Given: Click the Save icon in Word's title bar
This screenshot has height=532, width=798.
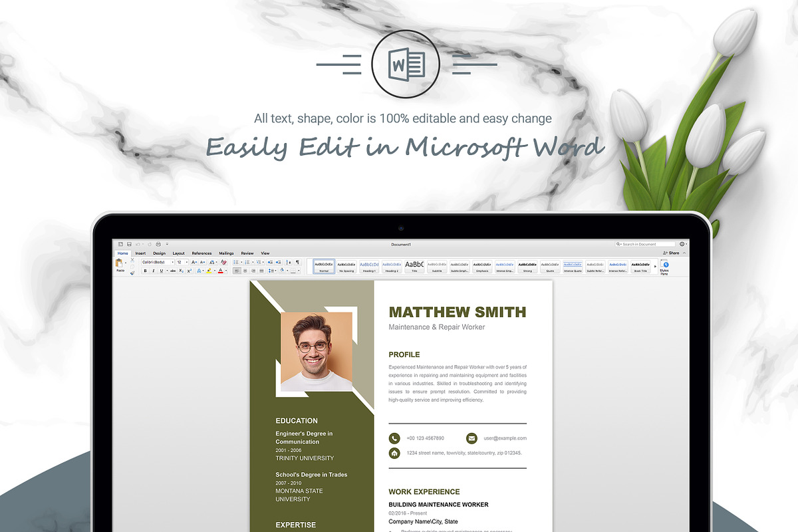Looking at the screenshot, I should coord(129,244).
